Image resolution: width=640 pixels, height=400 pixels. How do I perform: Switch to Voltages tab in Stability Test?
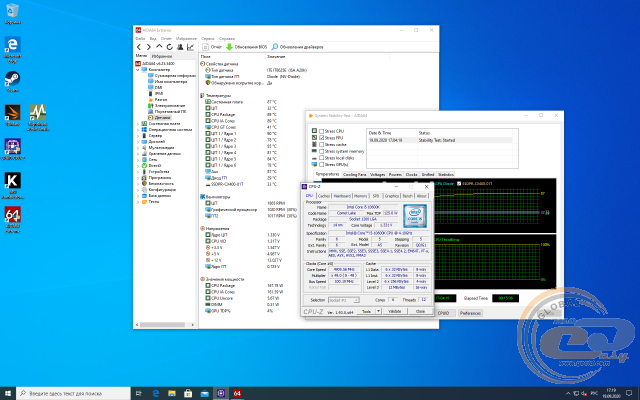click(x=377, y=175)
